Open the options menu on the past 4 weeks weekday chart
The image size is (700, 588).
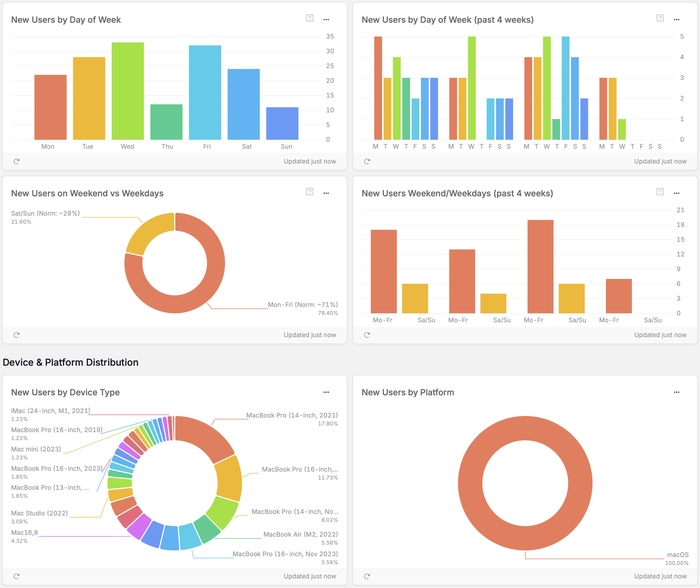(676, 20)
